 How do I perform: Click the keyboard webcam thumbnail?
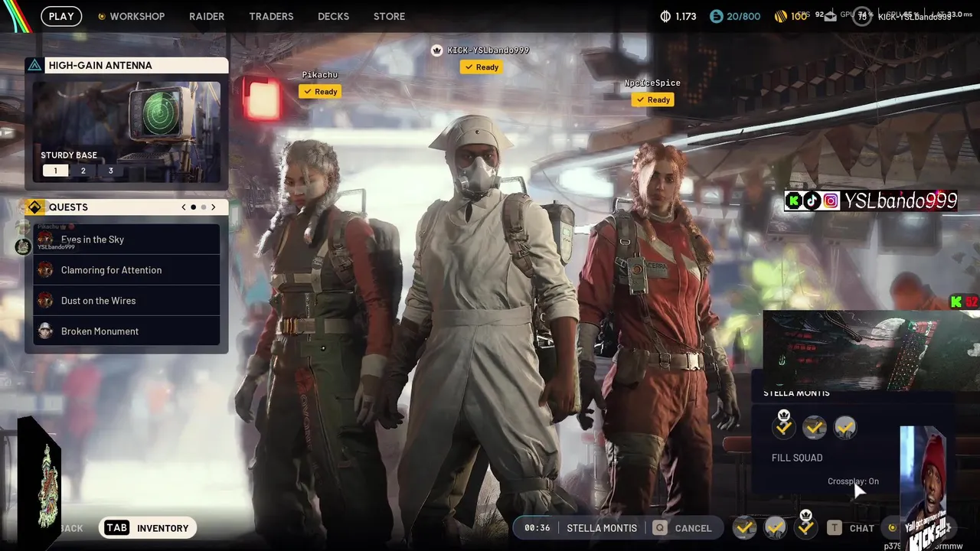pyautogui.click(x=872, y=350)
